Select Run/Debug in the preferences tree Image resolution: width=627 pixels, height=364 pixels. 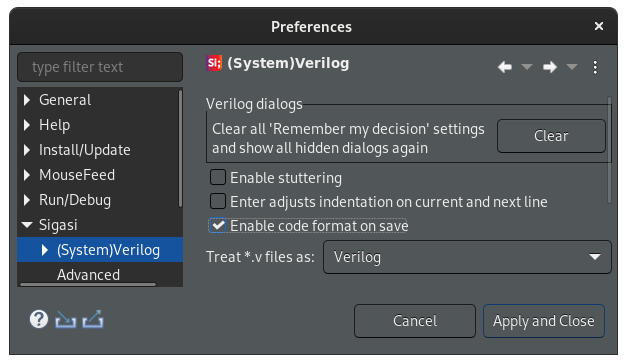click(x=75, y=200)
